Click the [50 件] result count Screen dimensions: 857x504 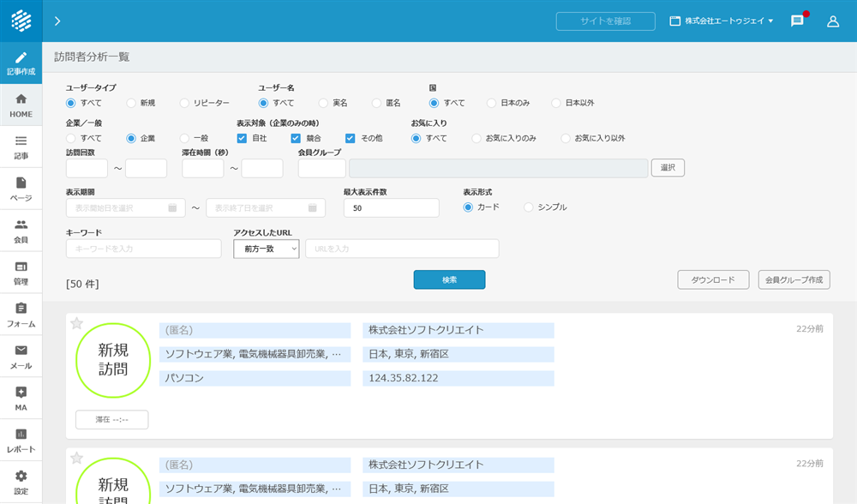click(x=82, y=284)
